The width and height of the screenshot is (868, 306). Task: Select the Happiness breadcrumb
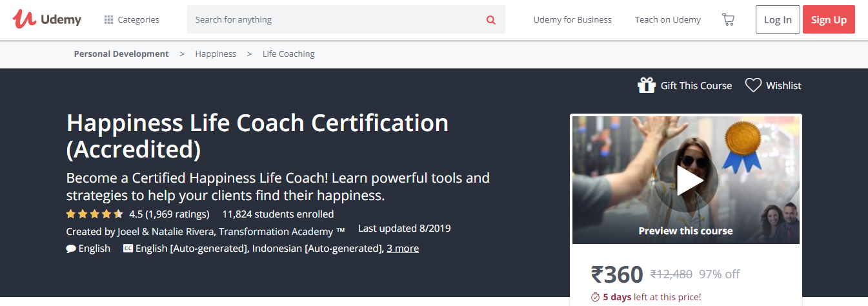click(x=216, y=54)
